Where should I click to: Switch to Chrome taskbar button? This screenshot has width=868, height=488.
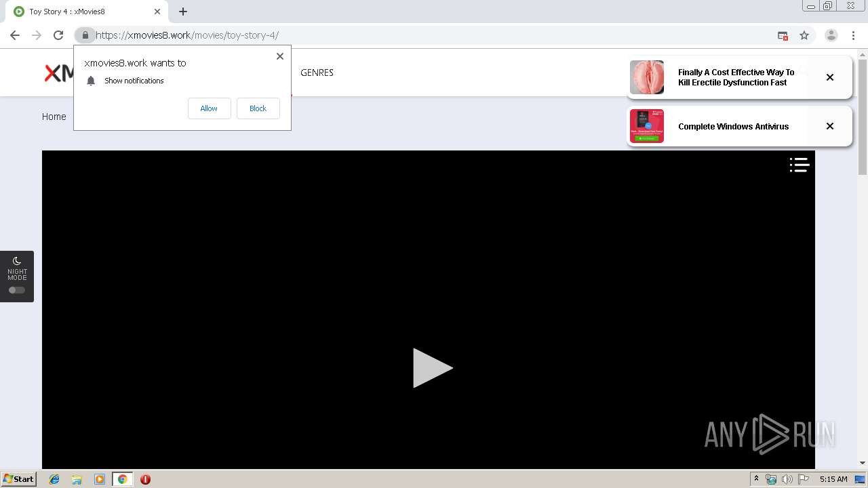pos(122,479)
